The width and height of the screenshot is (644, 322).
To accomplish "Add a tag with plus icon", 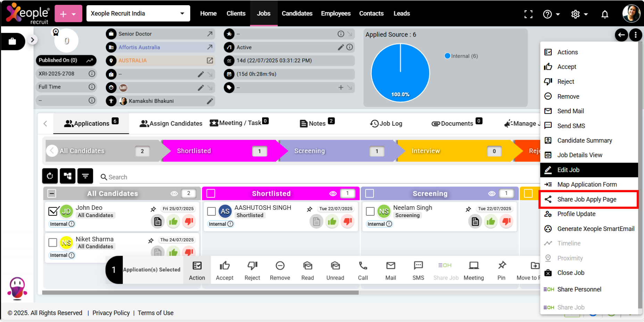I will [x=341, y=88].
